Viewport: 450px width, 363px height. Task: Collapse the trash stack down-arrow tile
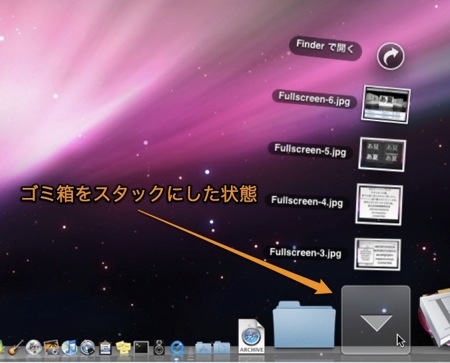[x=376, y=319]
